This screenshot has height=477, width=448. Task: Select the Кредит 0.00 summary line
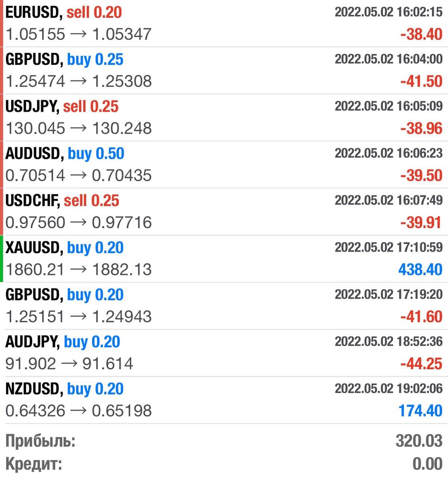coord(224,464)
